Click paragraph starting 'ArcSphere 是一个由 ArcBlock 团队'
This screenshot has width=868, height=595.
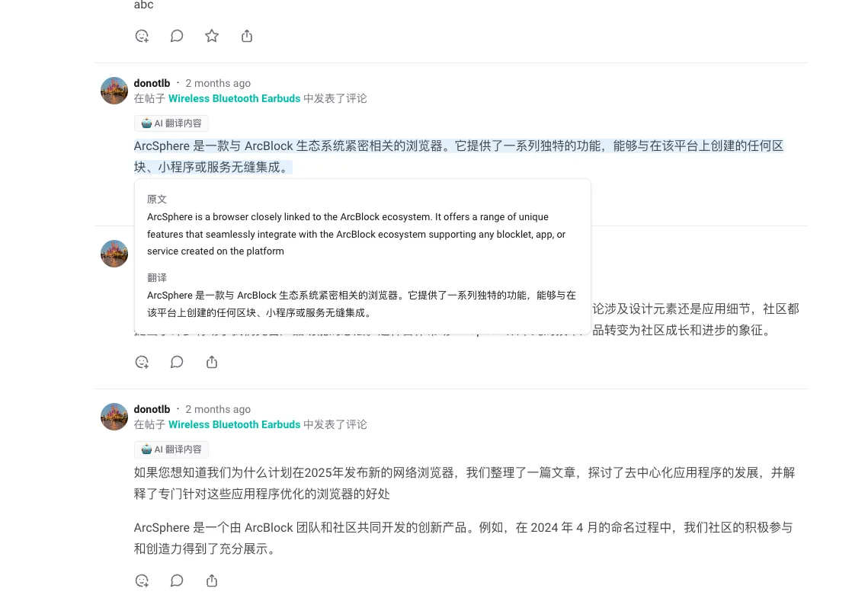click(x=463, y=538)
